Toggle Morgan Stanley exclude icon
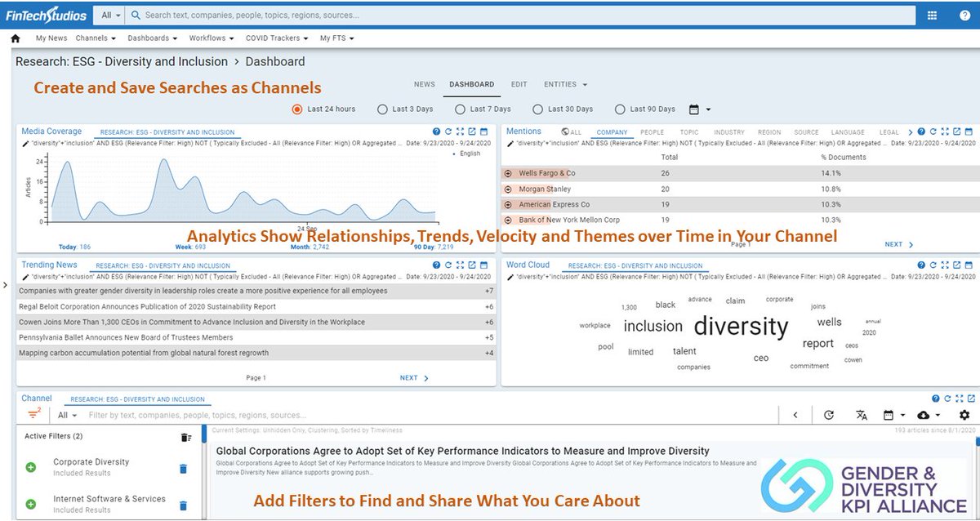Image resolution: width=980 pixels, height=521 pixels. click(x=508, y=189)
